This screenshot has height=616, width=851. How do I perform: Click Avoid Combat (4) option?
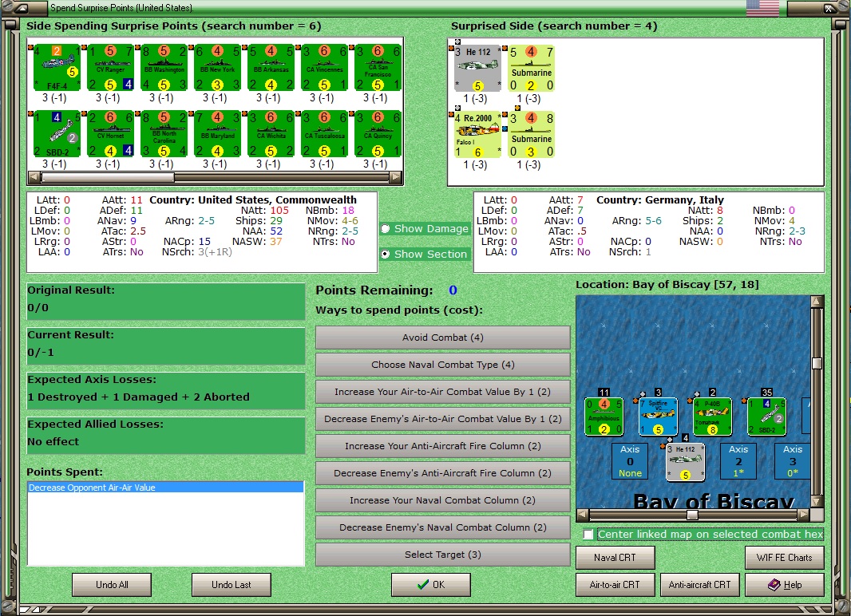(x=443, y=338)
